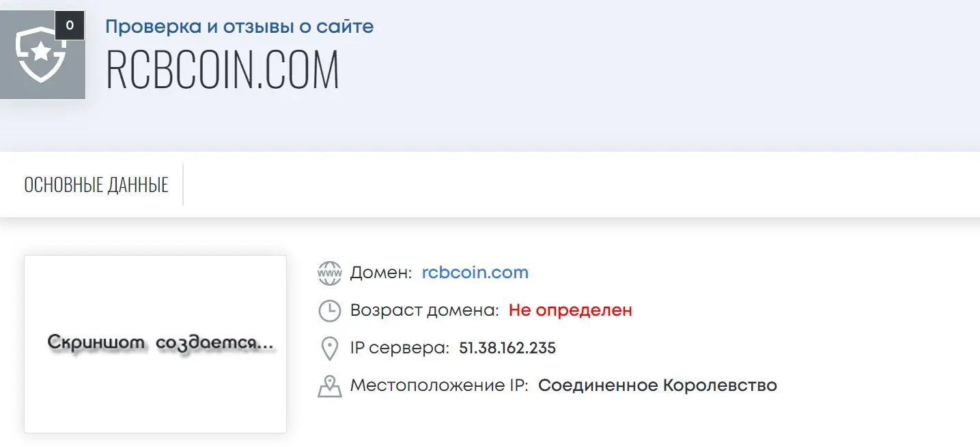Open the rcbcoin.com domain link

[475, 272]
